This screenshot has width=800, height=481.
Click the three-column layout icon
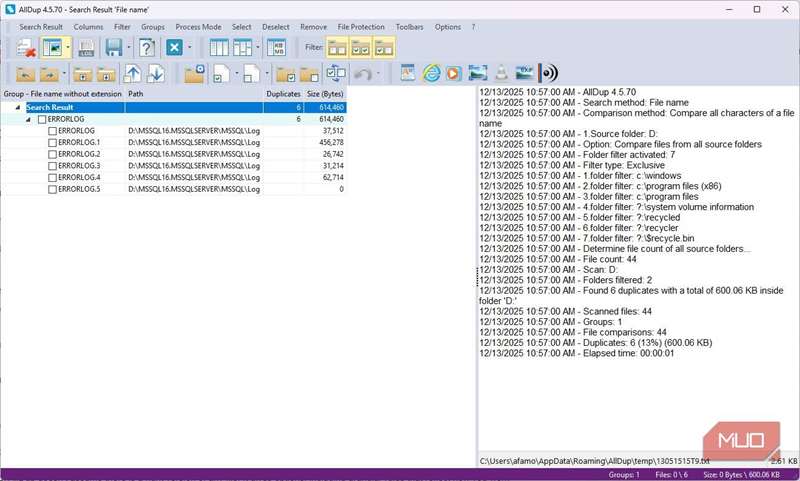[x=219, y=48]
